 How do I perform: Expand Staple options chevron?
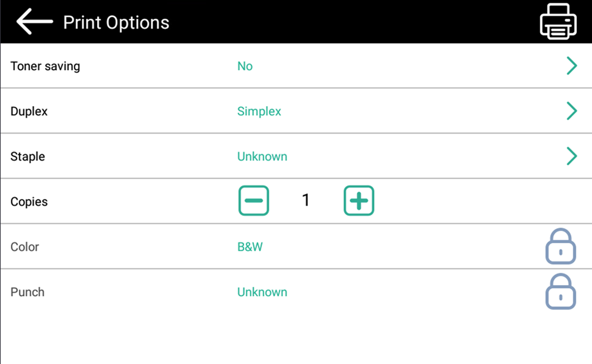tap(571, 157)
